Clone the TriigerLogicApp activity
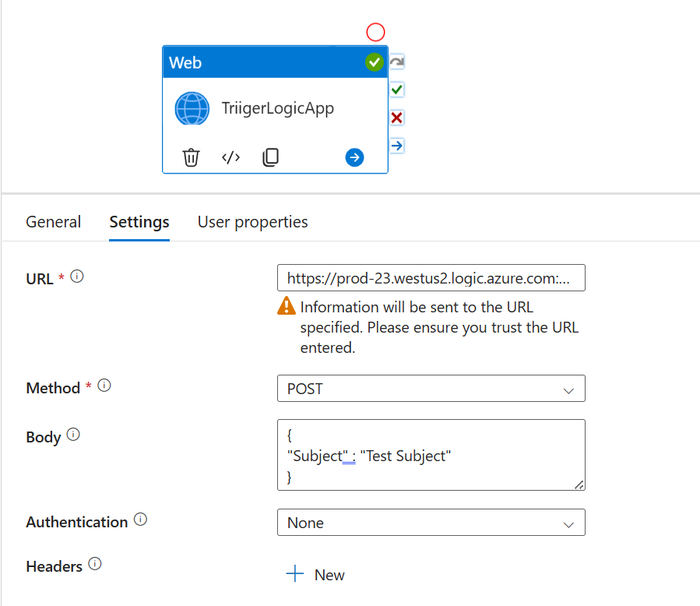700x606 pixels. pyautogui.click(x=270, y=157)
